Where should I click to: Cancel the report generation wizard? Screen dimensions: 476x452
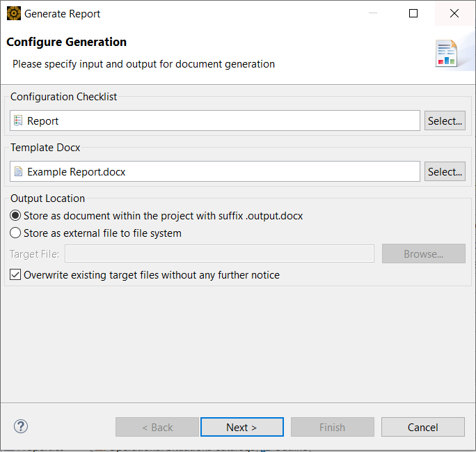point(422,427)
